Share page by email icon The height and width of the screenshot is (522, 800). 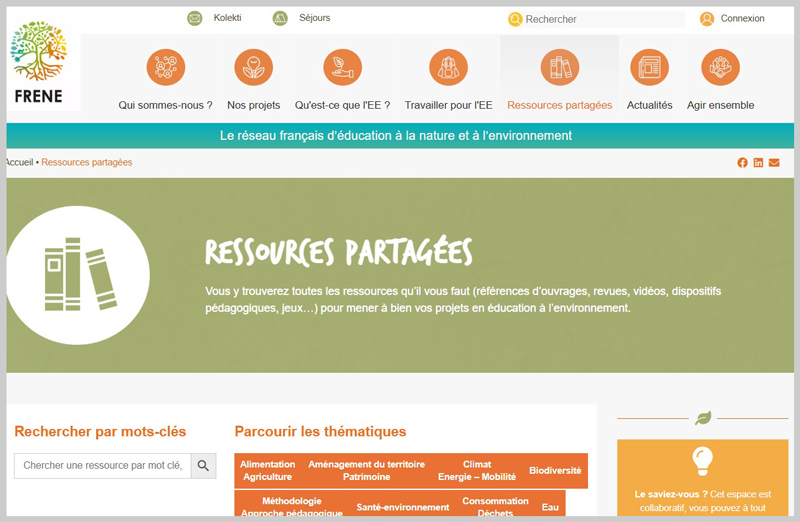point(774,163)
